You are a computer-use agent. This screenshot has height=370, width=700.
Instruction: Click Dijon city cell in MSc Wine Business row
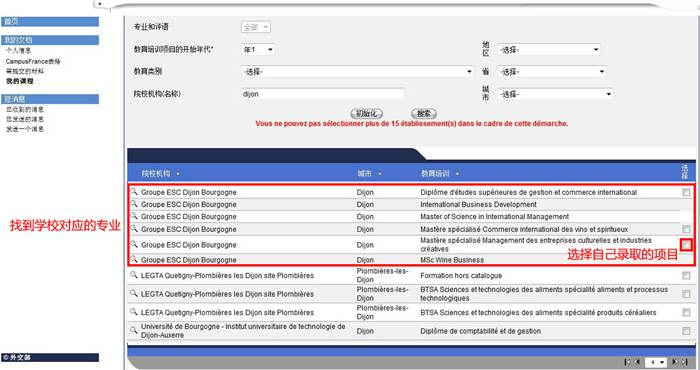pyautogui.click(x=365, y=260)
